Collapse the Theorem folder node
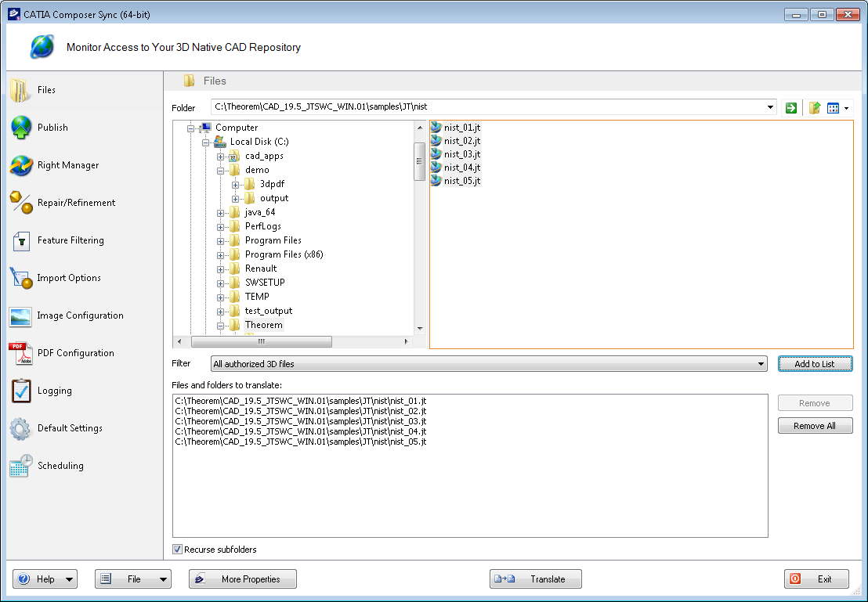Viewport: 868px width, 602px height. tap(220, 326)
